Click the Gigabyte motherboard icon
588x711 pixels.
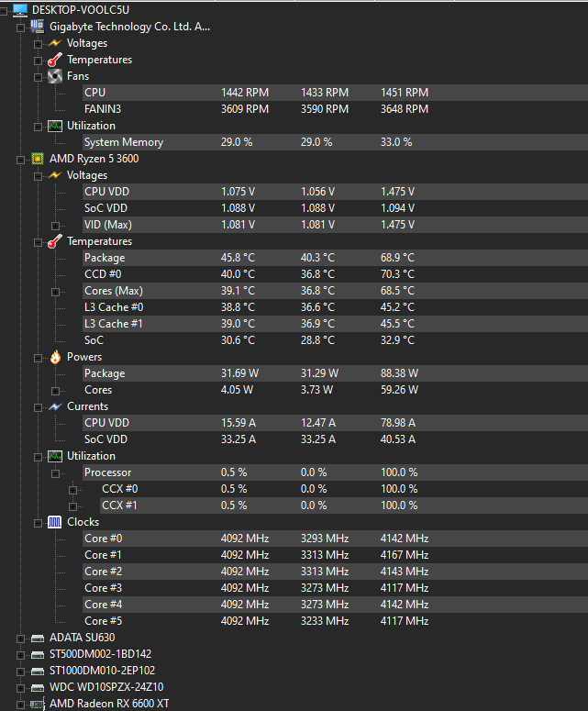tap(38, 27)
